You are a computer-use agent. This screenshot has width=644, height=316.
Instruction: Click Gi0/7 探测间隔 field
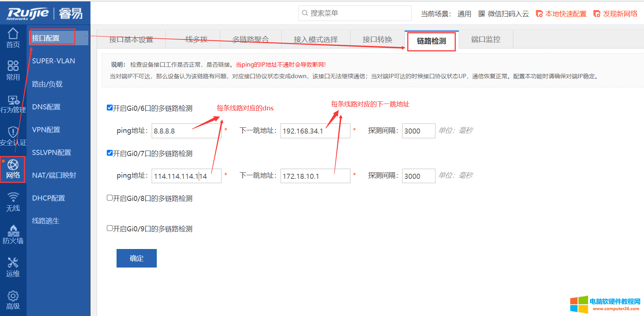(x=418, y=176)
